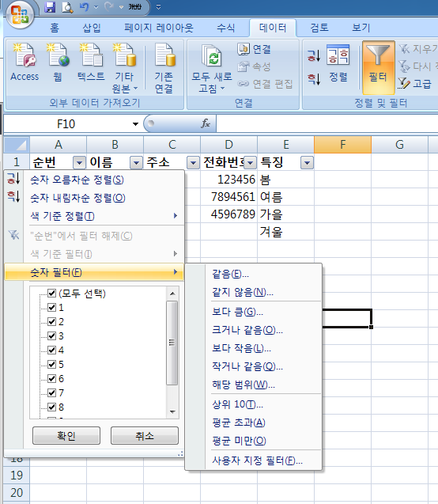438x504 pixels.
Task: Open Sort (정렬) dialog
Action: pyautogui.click(x=338, y=63)
